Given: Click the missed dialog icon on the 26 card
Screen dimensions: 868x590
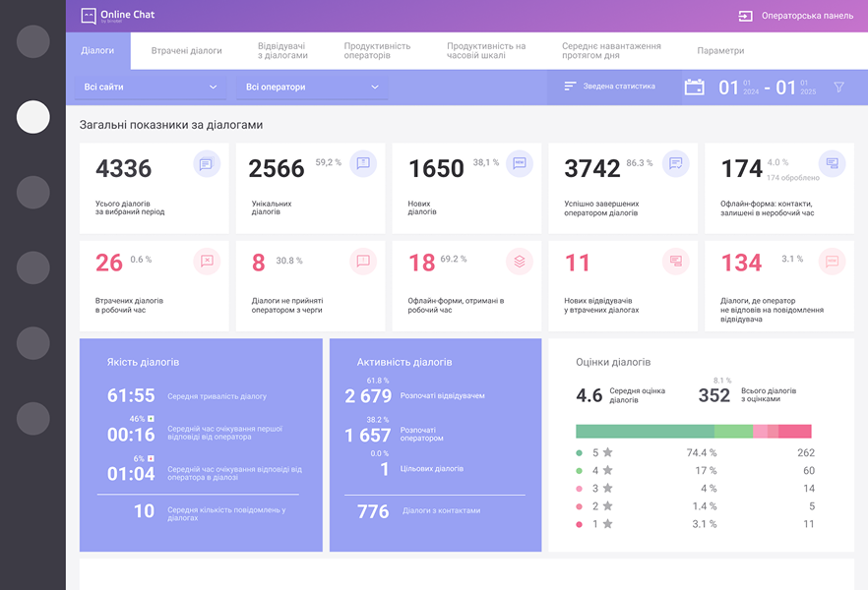Looking at the screenshot, I should pos(206,261).
